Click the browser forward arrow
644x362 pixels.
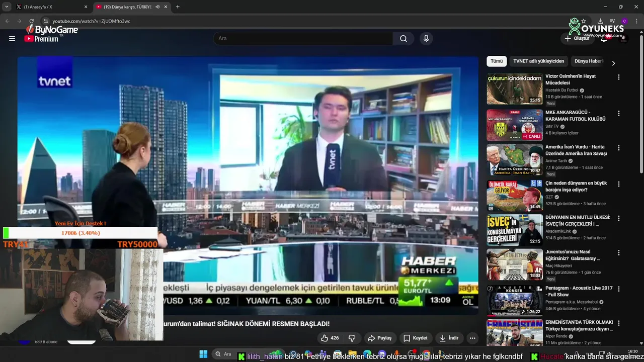click(x=19, y=21)
